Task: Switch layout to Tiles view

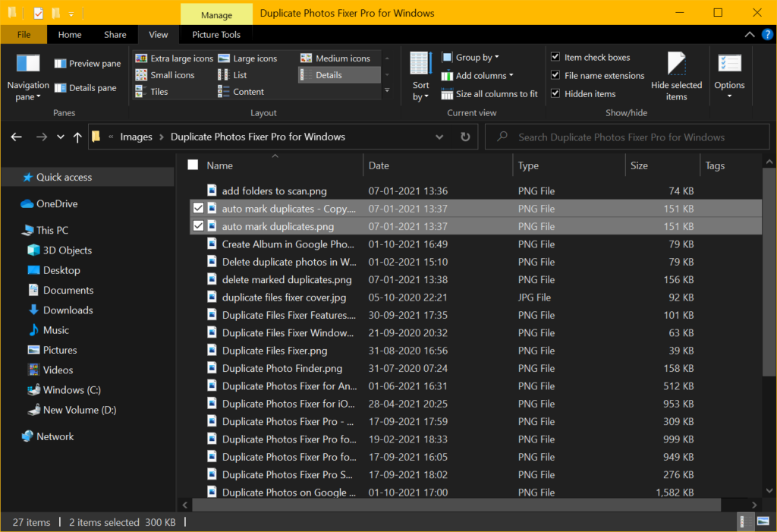Action: [152, 92]
